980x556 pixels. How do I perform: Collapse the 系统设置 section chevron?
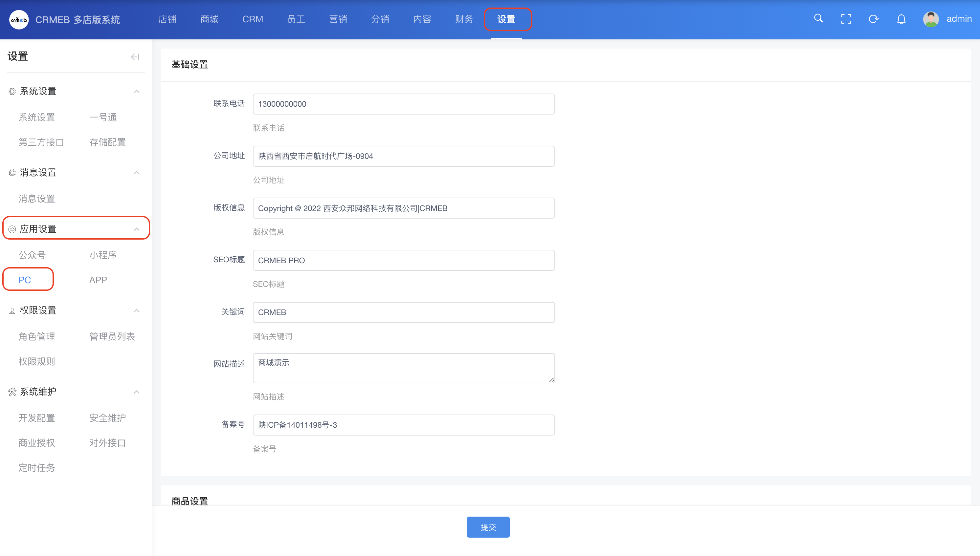tap(136, 91)
